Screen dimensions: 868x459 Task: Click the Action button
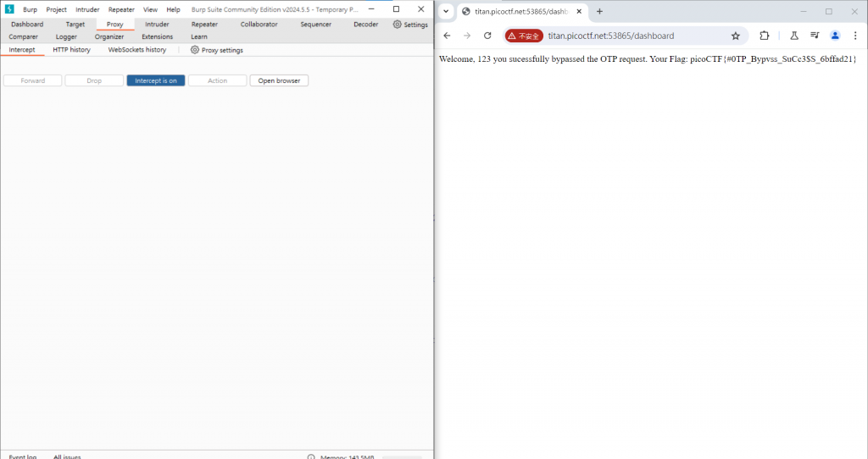coord(218,80)
